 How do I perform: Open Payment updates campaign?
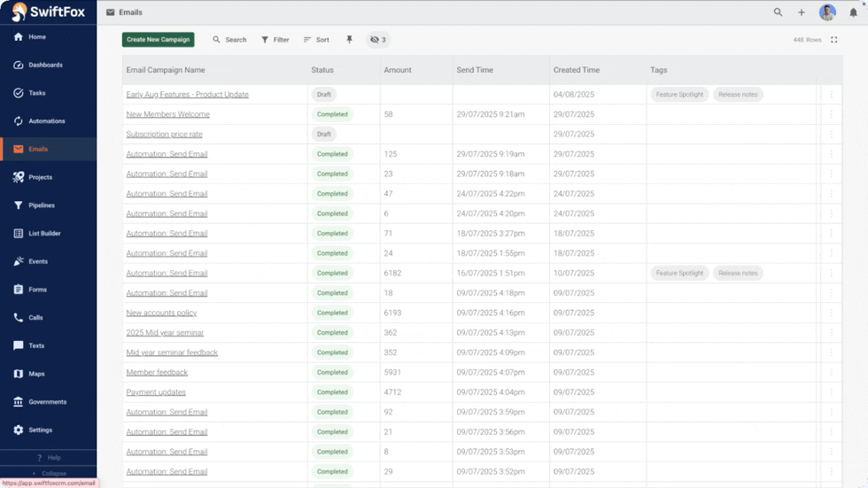[156, 392]
